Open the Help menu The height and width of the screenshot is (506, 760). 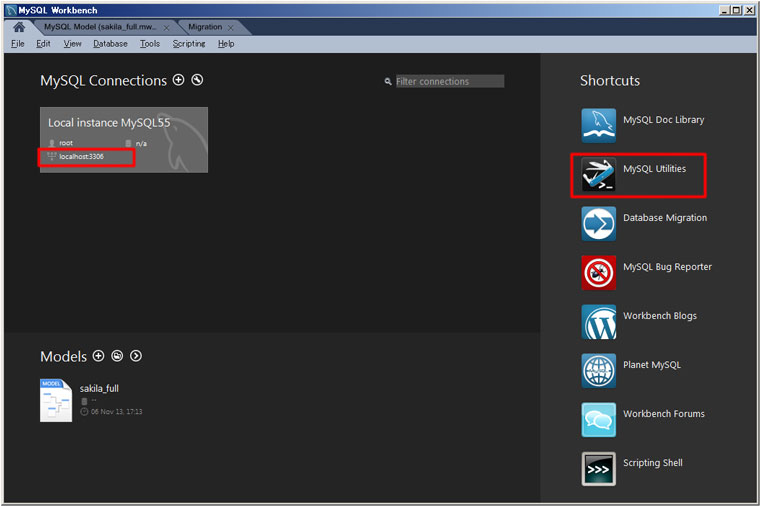[x=226, y=44]
